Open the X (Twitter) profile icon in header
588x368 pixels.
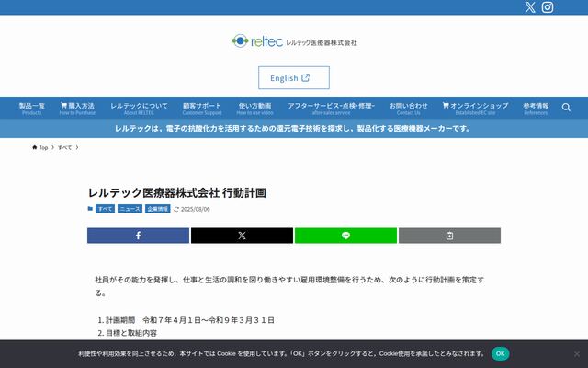coord(530,7)
